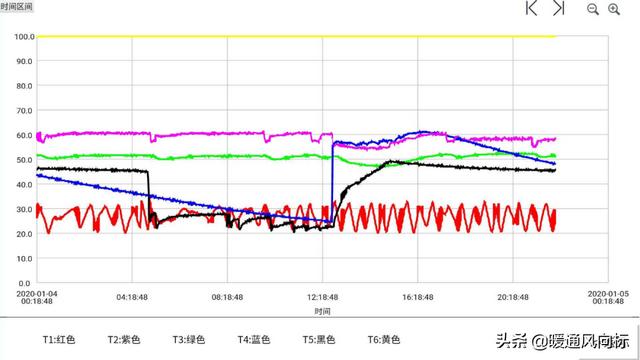
Task: Click the 20:18:48 time axis label
Action: click(513, 297)
